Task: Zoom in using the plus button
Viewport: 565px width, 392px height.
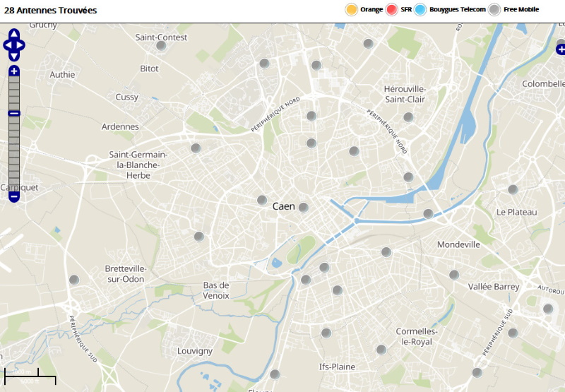Action: [14, 71]
